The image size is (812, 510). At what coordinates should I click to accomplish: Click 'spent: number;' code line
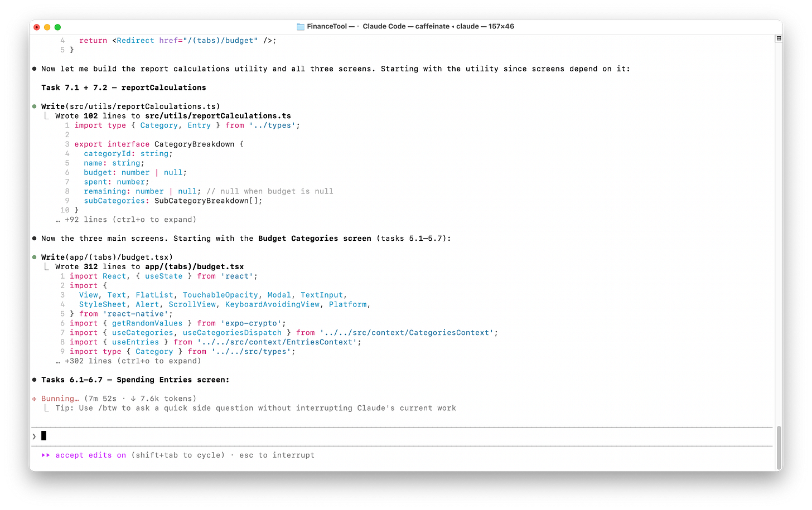[117, 182]
